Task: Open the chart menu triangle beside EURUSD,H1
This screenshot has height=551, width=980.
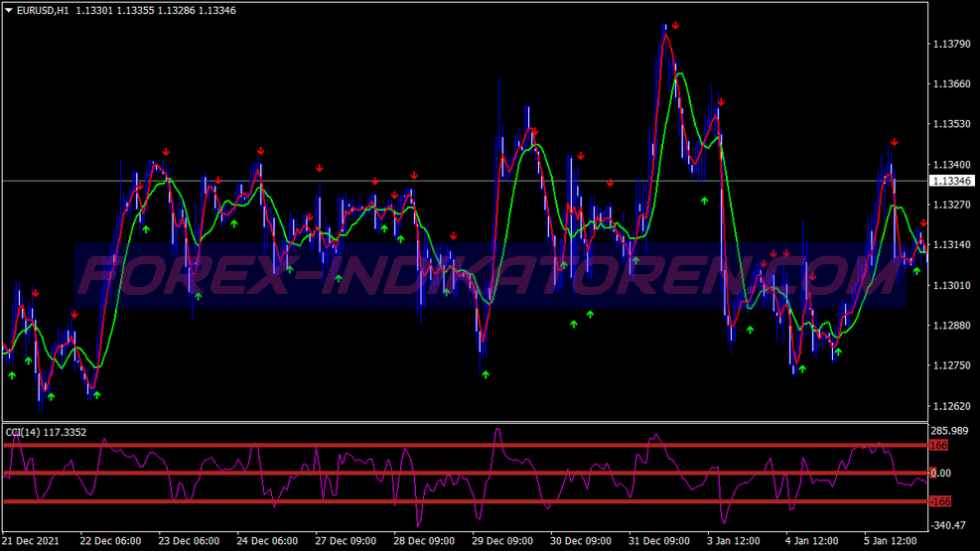Action: 9,10
